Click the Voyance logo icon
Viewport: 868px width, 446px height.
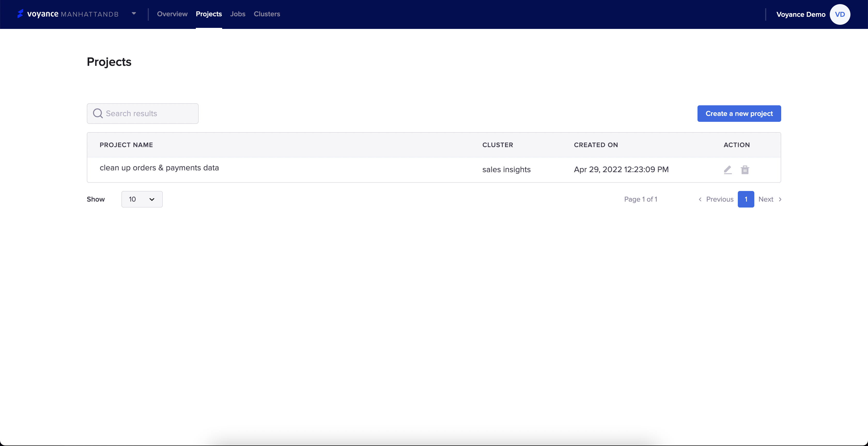pos(20,14)
